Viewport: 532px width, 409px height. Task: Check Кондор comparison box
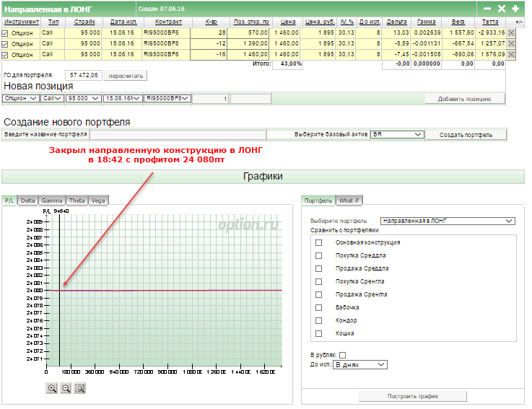pyautogui.click(x=318, y=320)
